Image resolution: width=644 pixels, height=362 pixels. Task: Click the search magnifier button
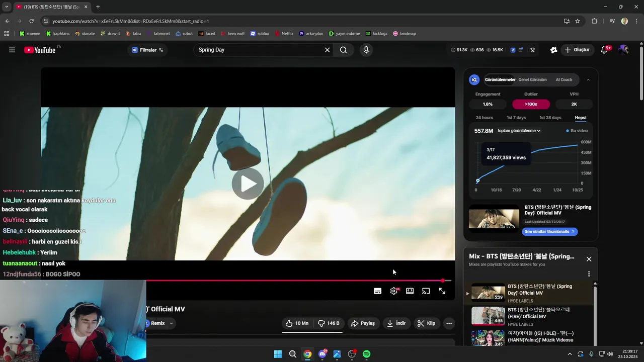point(343,50)
